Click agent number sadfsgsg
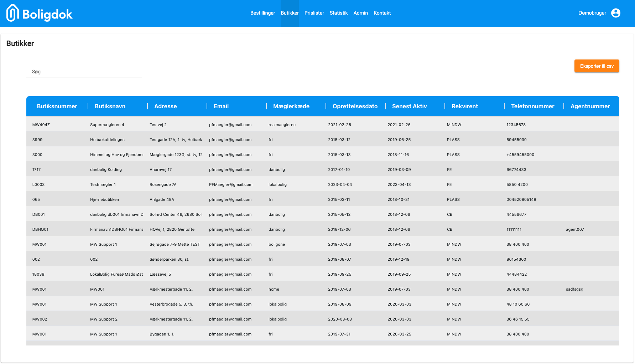The width and height of the screenshot is (635, 364). click(x=574, y=289)
